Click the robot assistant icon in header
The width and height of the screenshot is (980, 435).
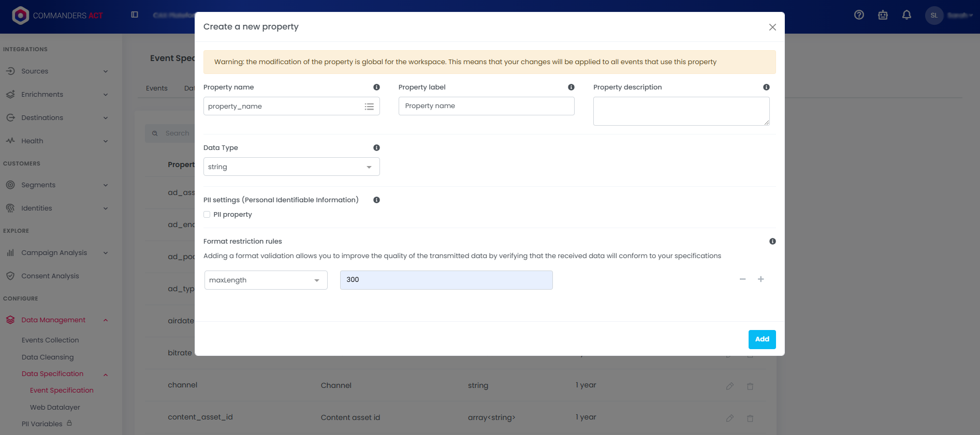pyautogui.click(x=883, y=15)
